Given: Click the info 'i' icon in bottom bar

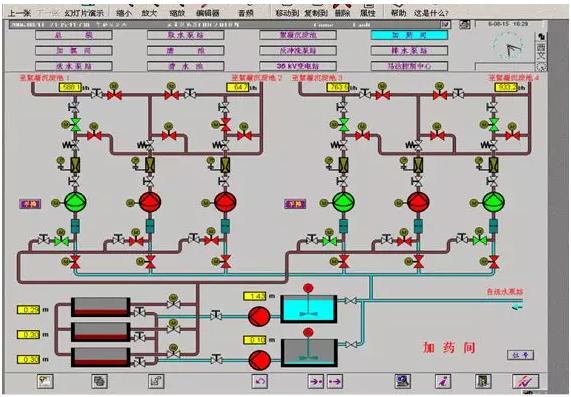Looking at the screenshot, I should pyautogui.click(x=443, y=381).
